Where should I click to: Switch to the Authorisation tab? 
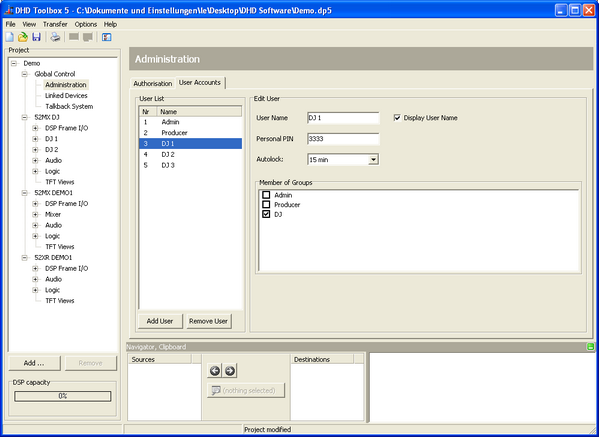click(153, 83)
